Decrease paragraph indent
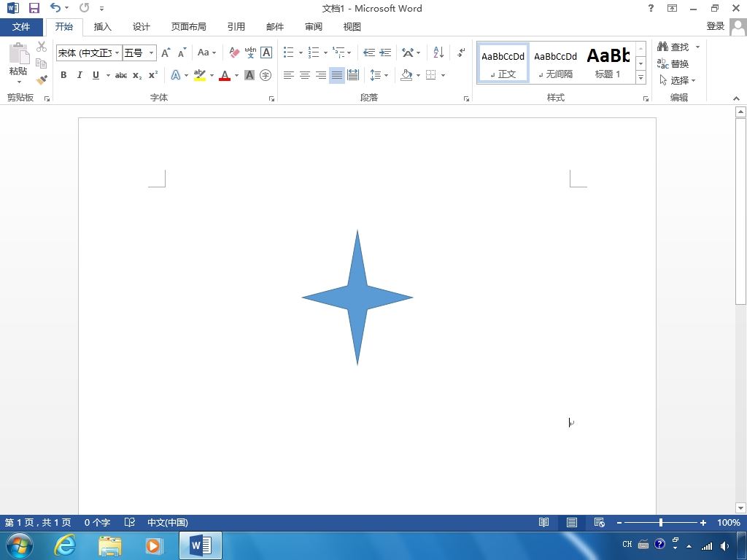The height and width of the screenshot is (560, 747). pos(368,52)
